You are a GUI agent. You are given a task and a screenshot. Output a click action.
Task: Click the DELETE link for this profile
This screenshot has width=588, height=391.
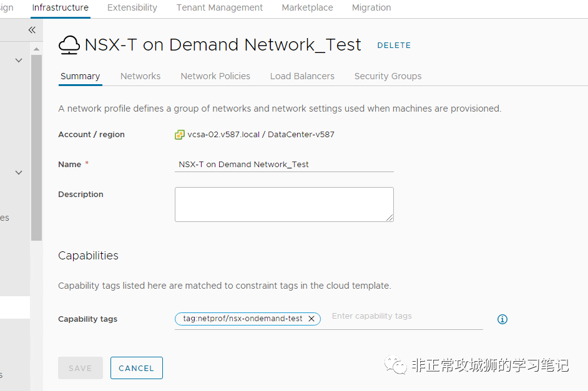click(x=394, y=46)
